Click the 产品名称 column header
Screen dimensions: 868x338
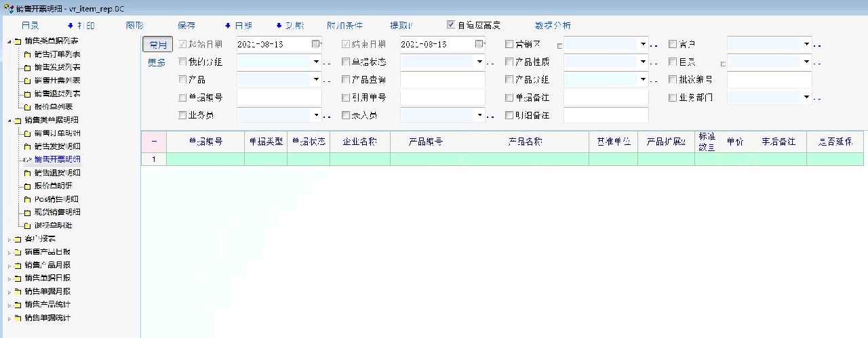(x=525, y=142)
